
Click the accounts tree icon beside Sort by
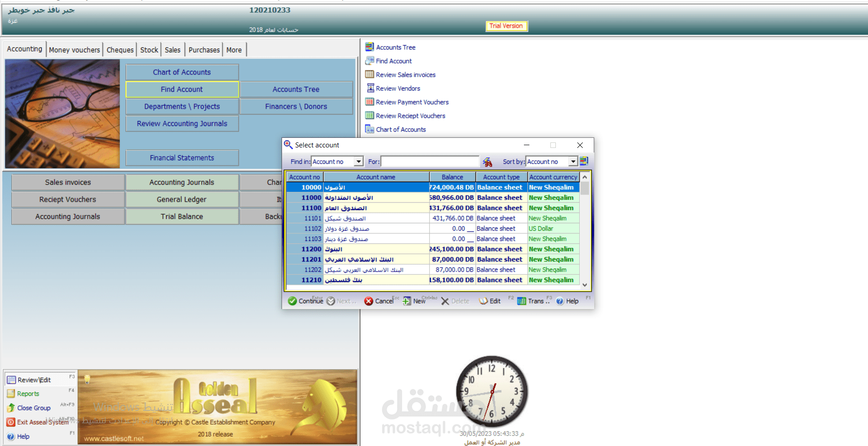pos(584,161)
